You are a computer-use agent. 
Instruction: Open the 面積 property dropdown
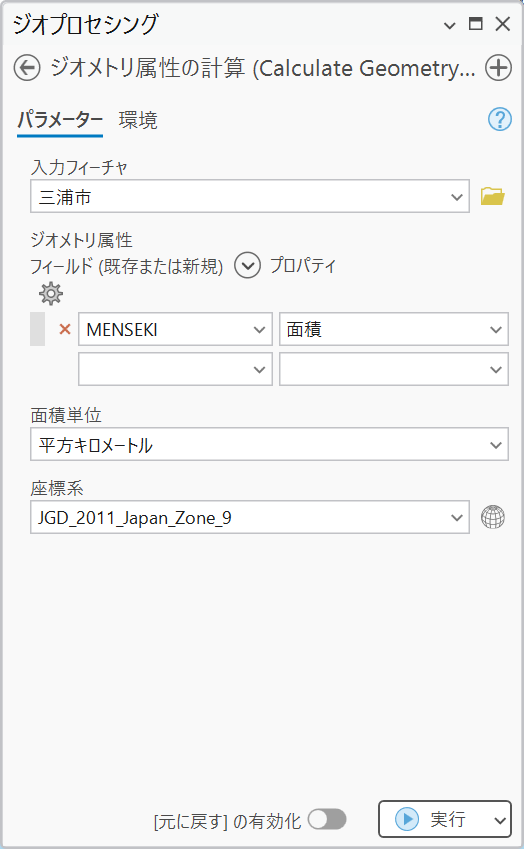click(394, 329)
